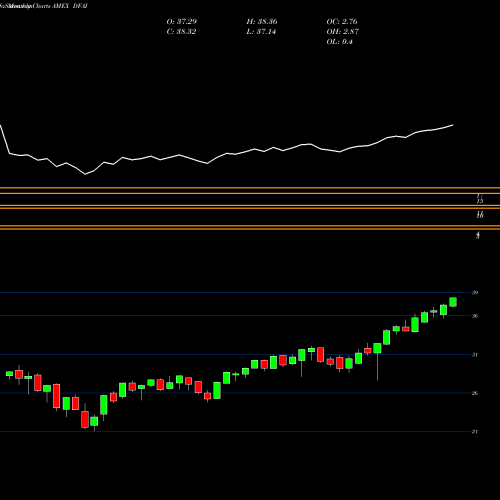Click the low price value L: 37.14
The image size is (500, 500).
click(261, 32)
